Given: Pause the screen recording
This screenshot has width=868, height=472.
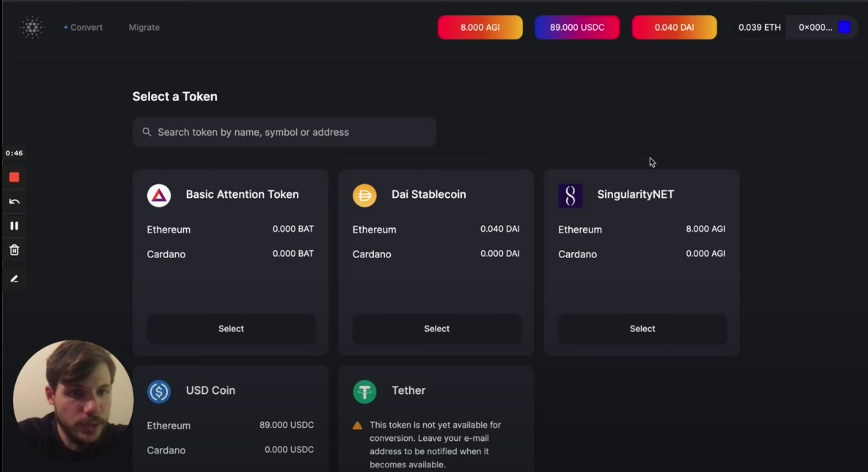Looking at the screenshot, I should (14, 226).
